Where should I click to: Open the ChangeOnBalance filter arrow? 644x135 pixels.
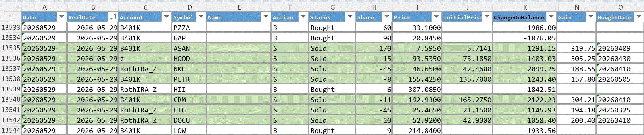tap(551, 17)
